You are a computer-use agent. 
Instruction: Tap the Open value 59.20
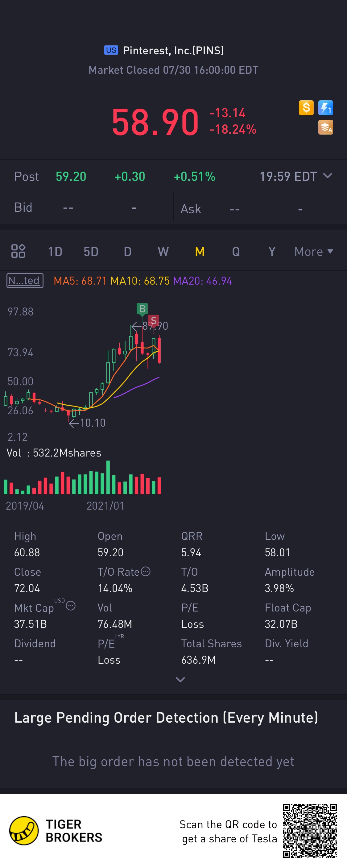tap(110, 552)
